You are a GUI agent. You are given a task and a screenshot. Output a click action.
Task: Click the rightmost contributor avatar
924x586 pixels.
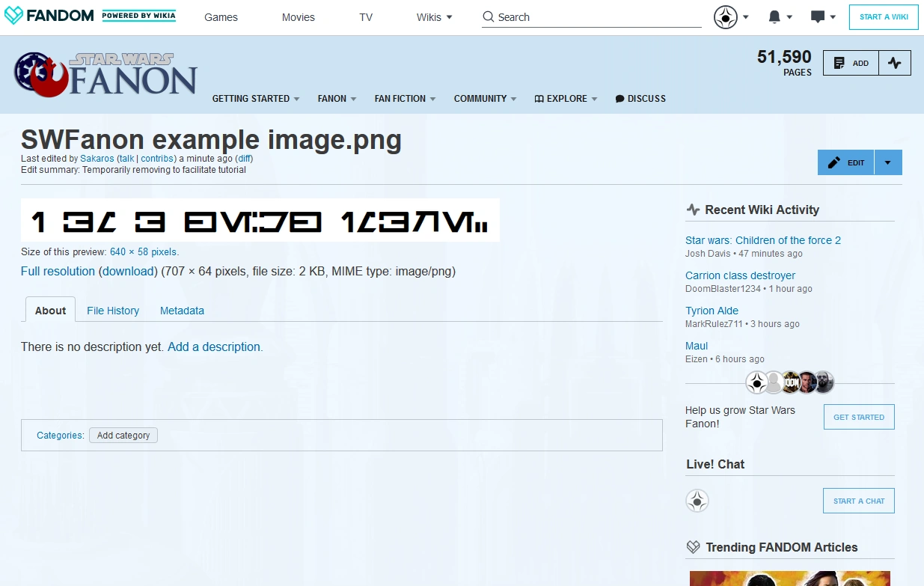[824, 382]
